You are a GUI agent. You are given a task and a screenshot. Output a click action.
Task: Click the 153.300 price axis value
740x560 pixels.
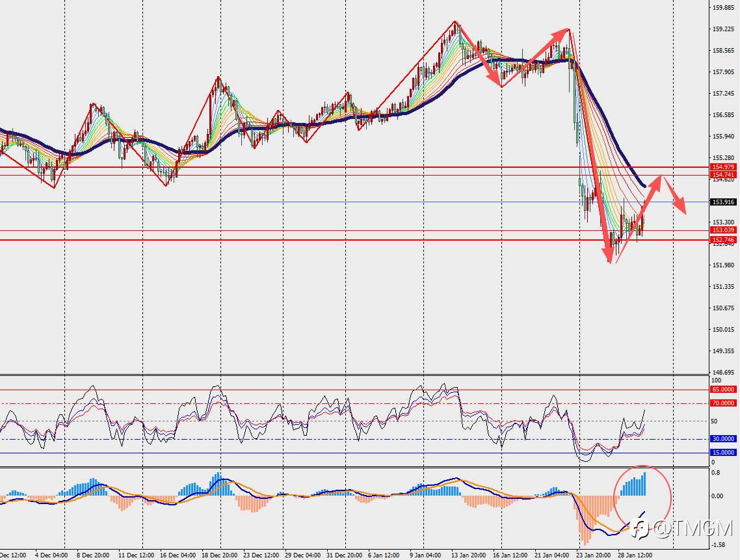click(x=723, y=222)
